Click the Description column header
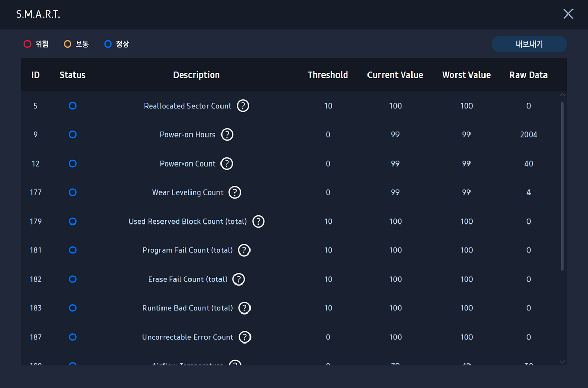Screen dimensions: 588x388 [x=196, y=75]
